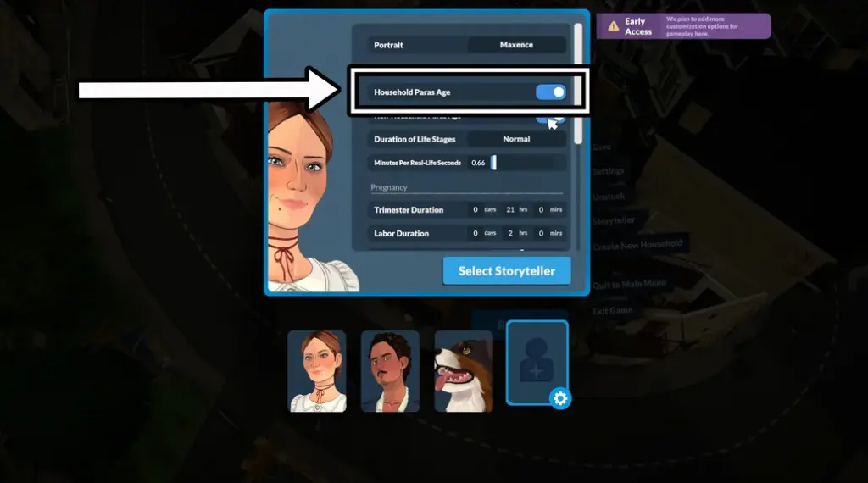
Task: Click the Duration of Life Stages label
Action: 415,140
